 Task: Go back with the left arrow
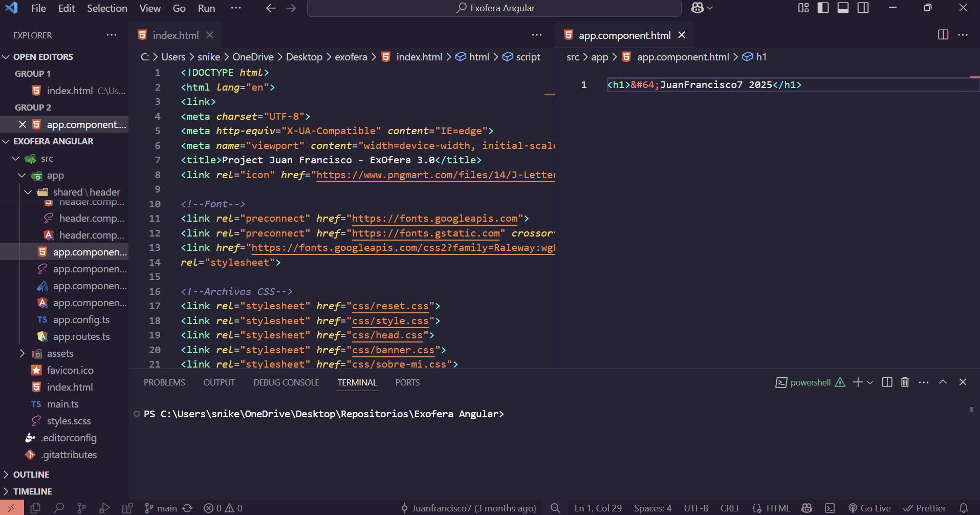pos(271,8)
